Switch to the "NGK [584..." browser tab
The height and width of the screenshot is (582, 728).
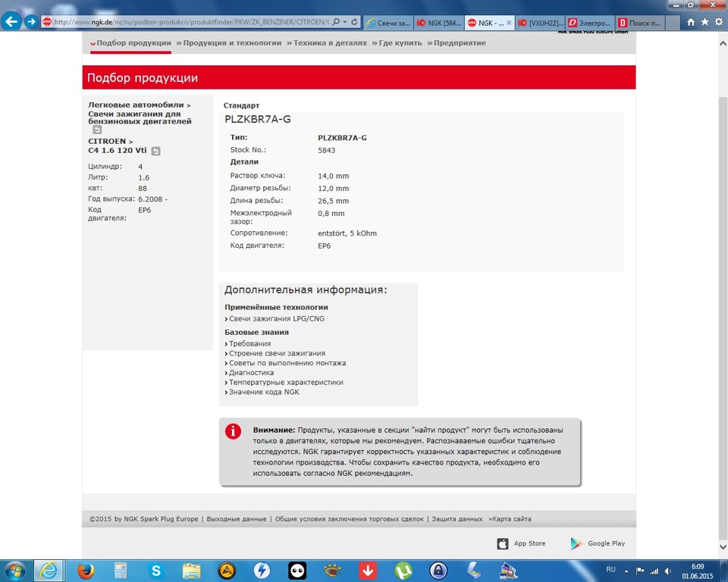pos(439,22)
